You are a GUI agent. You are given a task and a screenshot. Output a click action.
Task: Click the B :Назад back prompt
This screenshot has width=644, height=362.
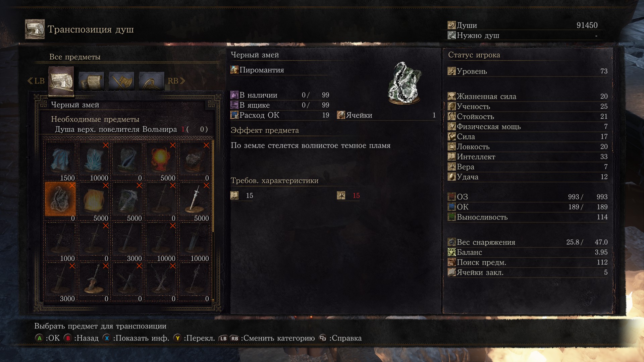point(81,338)
